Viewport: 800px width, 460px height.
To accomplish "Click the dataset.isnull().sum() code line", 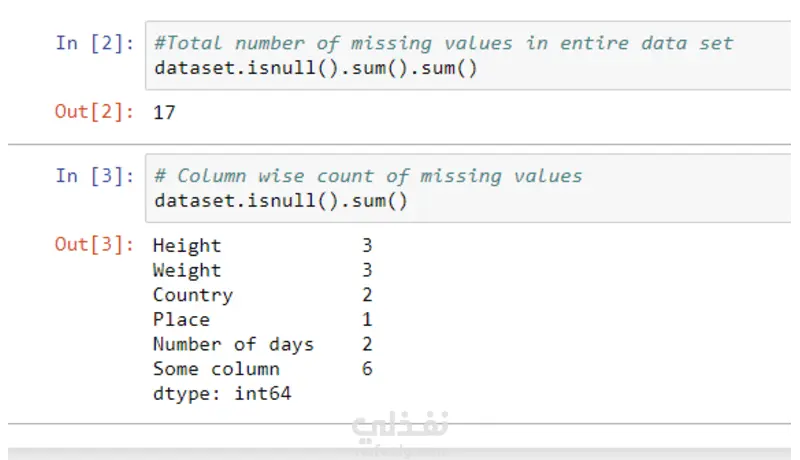I will point(281,200).
